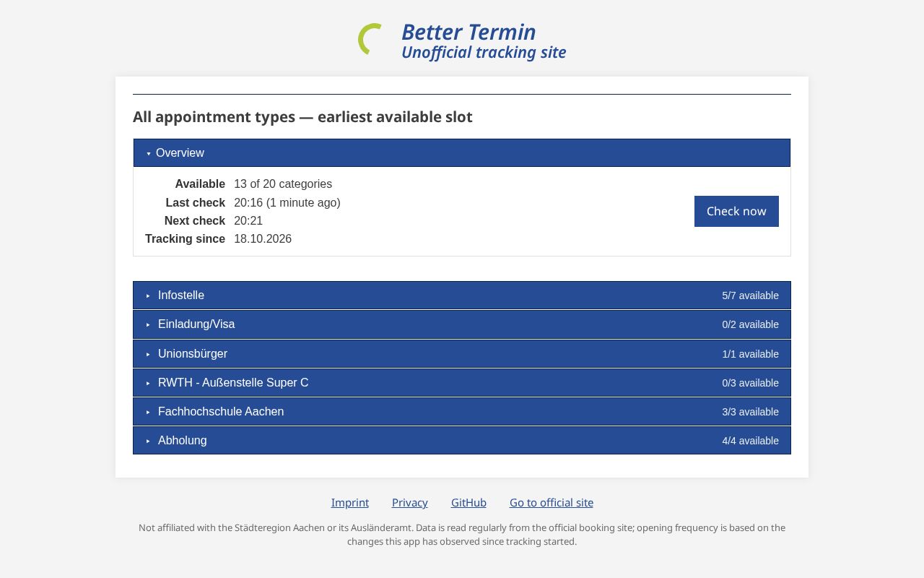Expand the Unionsbürger category
This screenshot has height=578, width=924.
(x=462, y=354)
